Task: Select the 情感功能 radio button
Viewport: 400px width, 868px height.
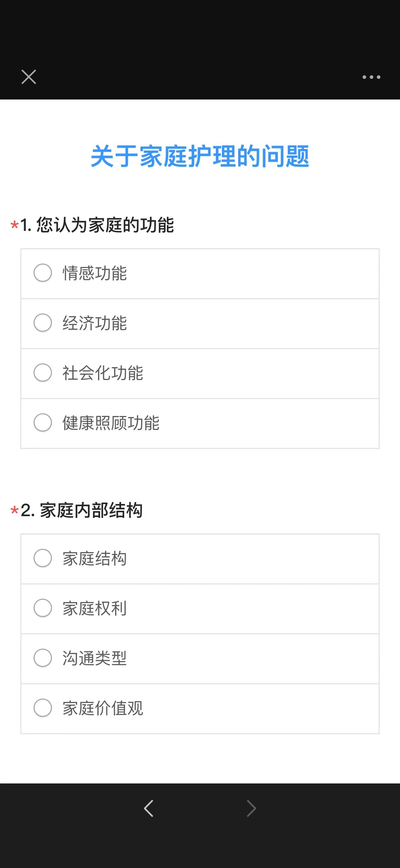Action: [43, 273]
